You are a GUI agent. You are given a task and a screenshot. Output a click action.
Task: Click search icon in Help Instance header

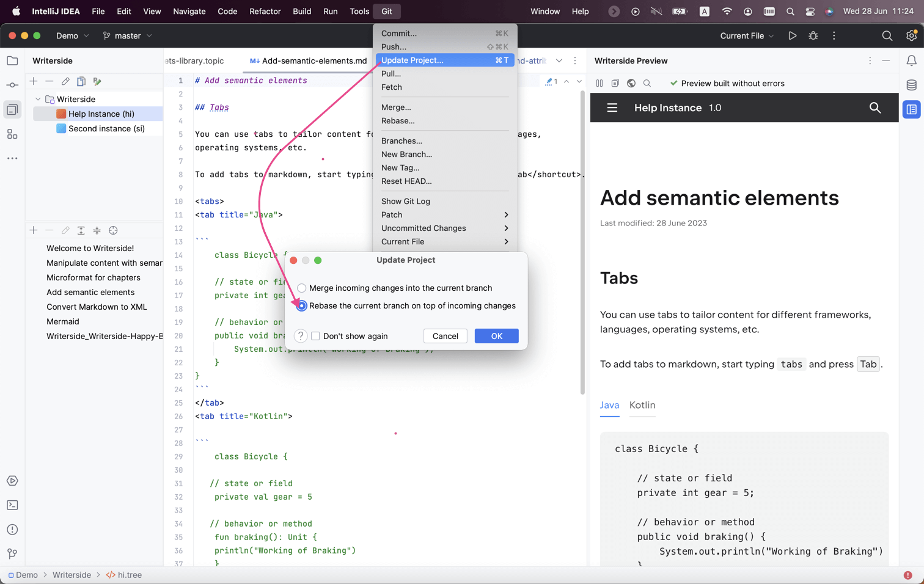point(875,108)
